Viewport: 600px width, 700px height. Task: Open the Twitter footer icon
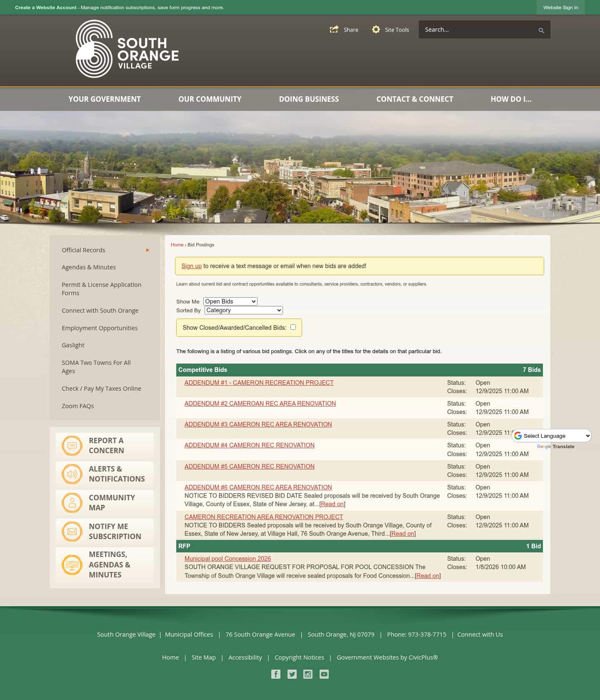(292, 674)
